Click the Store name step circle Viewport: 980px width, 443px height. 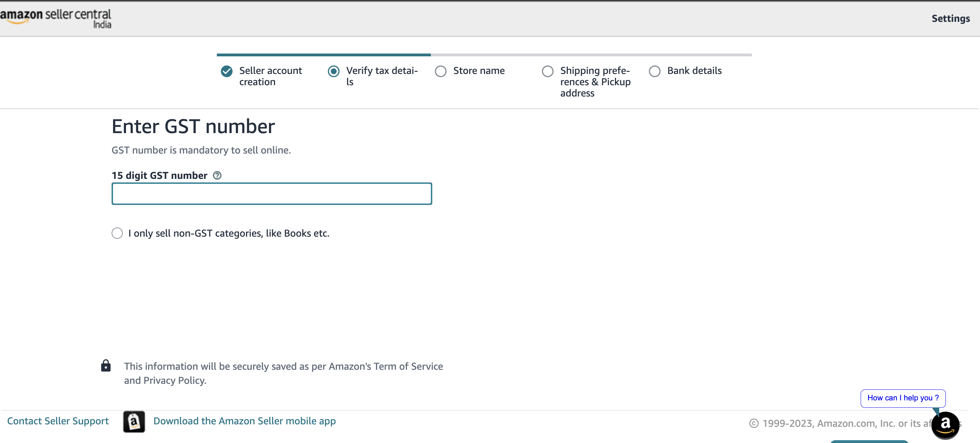click(441, 71)
